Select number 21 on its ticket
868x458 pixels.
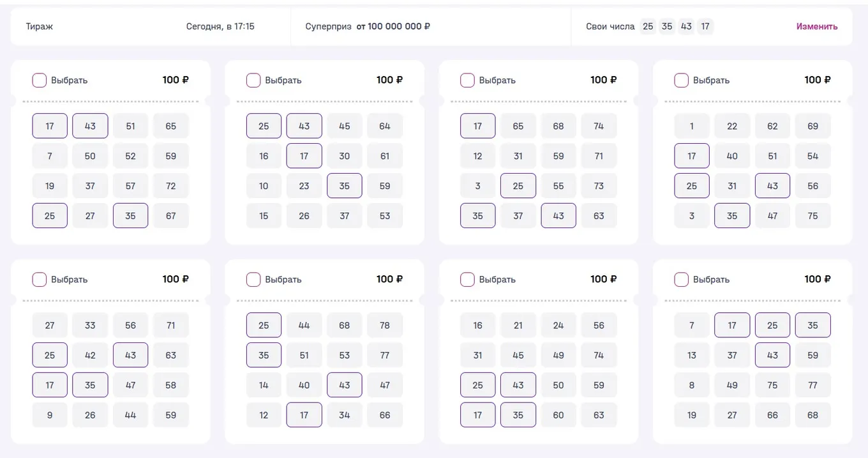518,325
